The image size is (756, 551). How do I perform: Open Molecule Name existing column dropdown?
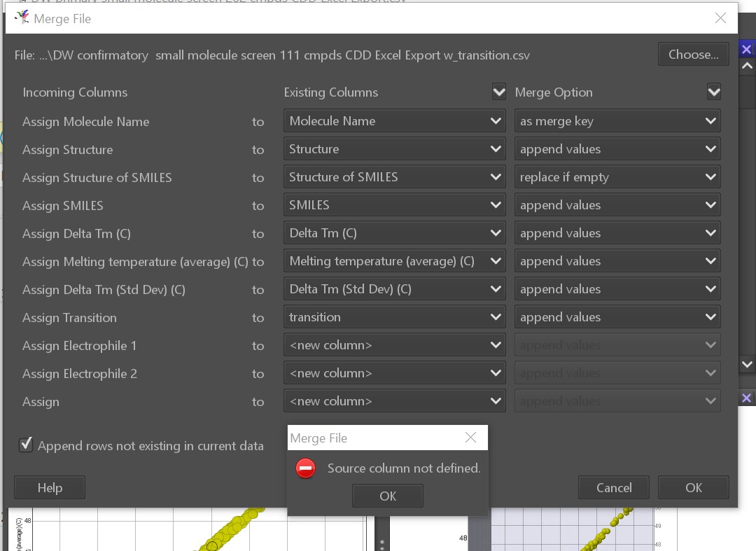point(394,121)
